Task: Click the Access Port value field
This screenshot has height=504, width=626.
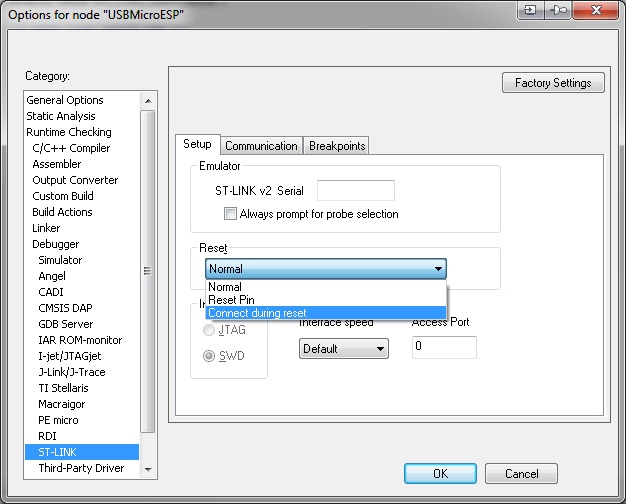Action: 444,347
